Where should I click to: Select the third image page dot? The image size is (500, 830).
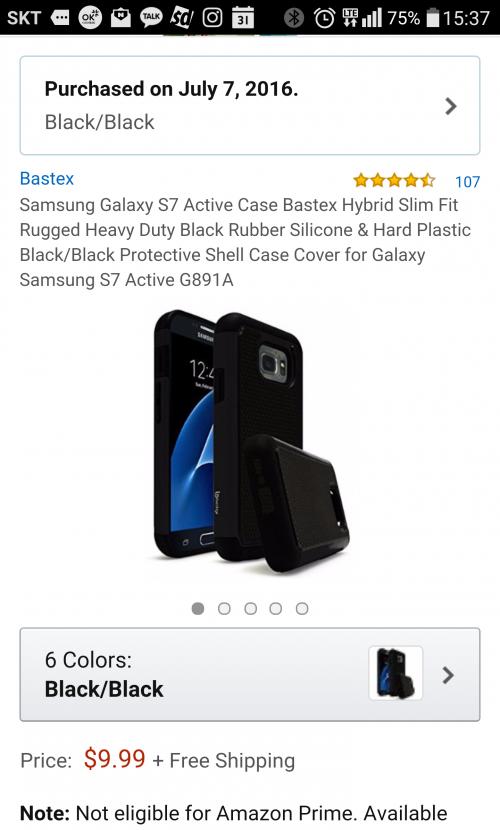(250, 609)
